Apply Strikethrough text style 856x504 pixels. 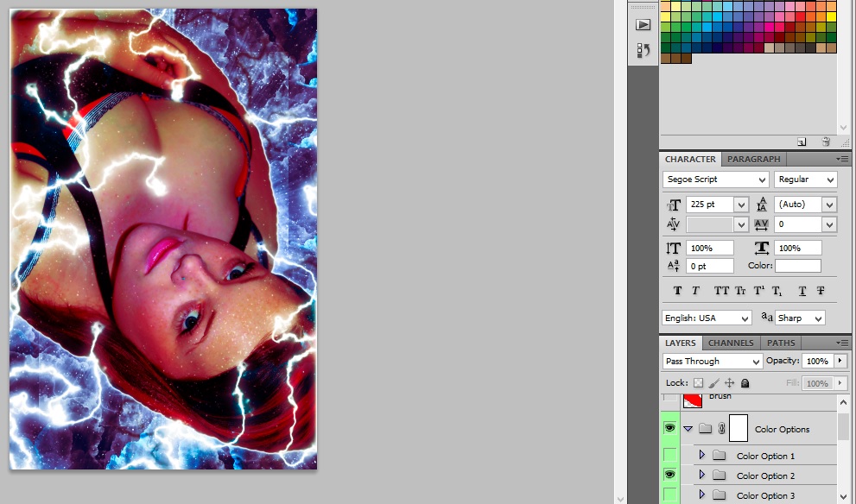click(x=821, y=291)
